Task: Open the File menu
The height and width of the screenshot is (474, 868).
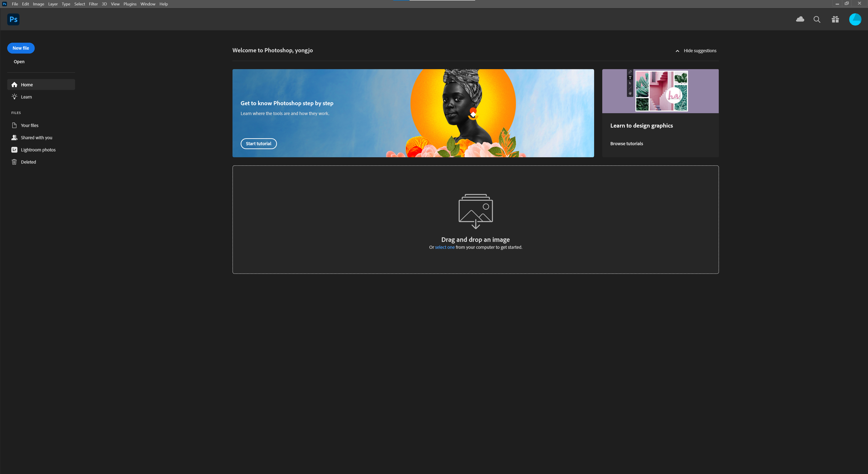Action: point(14,4)
